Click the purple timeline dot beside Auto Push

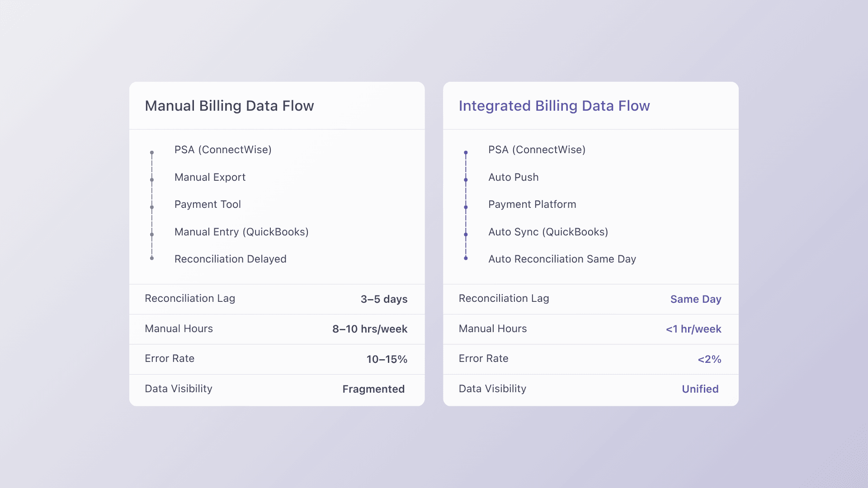point(466,180)
